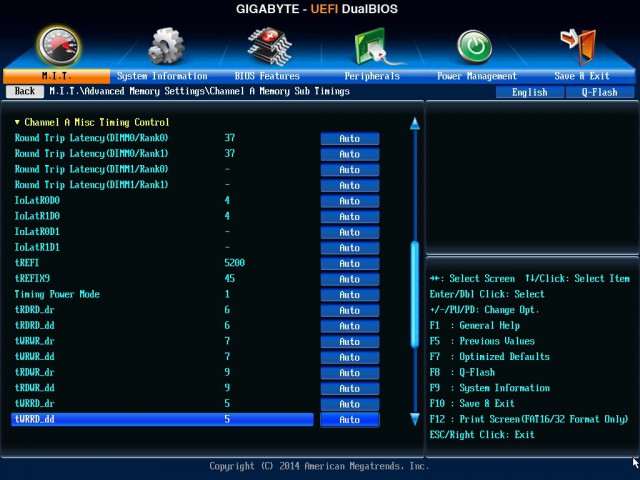Click the F10 Save & Exit help line

point(472,403)
